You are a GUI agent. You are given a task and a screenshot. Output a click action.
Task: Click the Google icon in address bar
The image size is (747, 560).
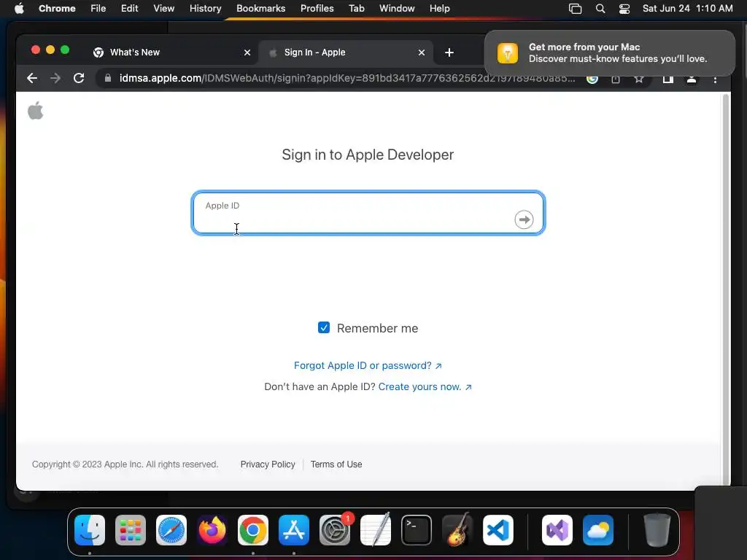[592, 79]
